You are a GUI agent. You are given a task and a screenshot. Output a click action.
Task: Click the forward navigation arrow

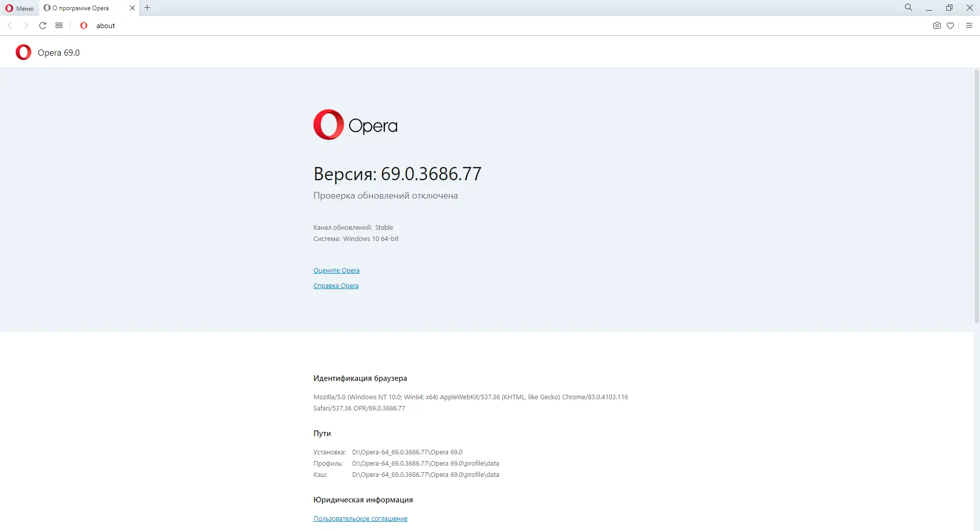26,26
